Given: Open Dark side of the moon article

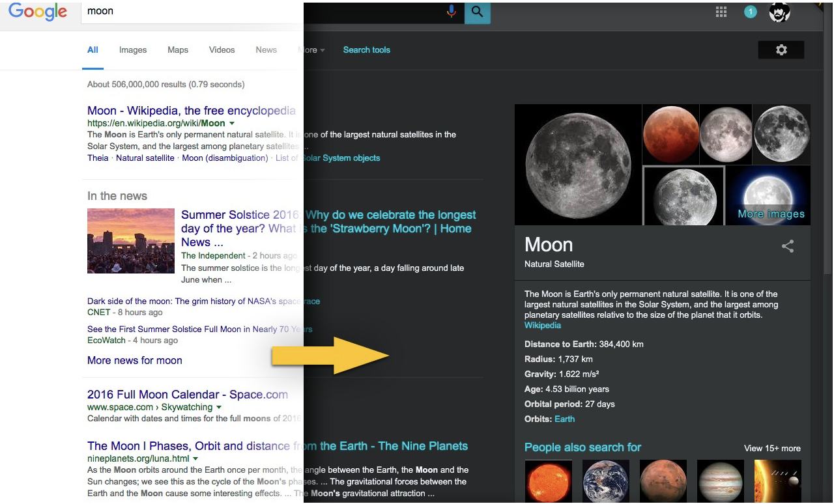Looking at the screenshot, I should [203, 301].
